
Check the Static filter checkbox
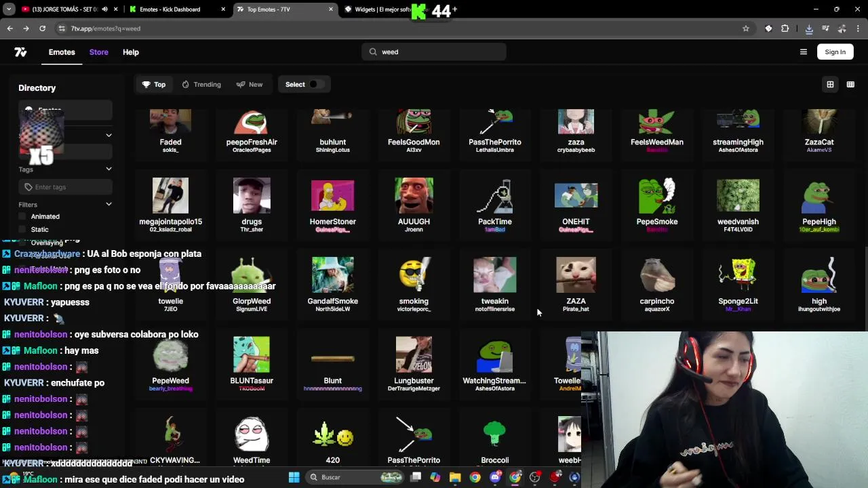tap(22, 229)
